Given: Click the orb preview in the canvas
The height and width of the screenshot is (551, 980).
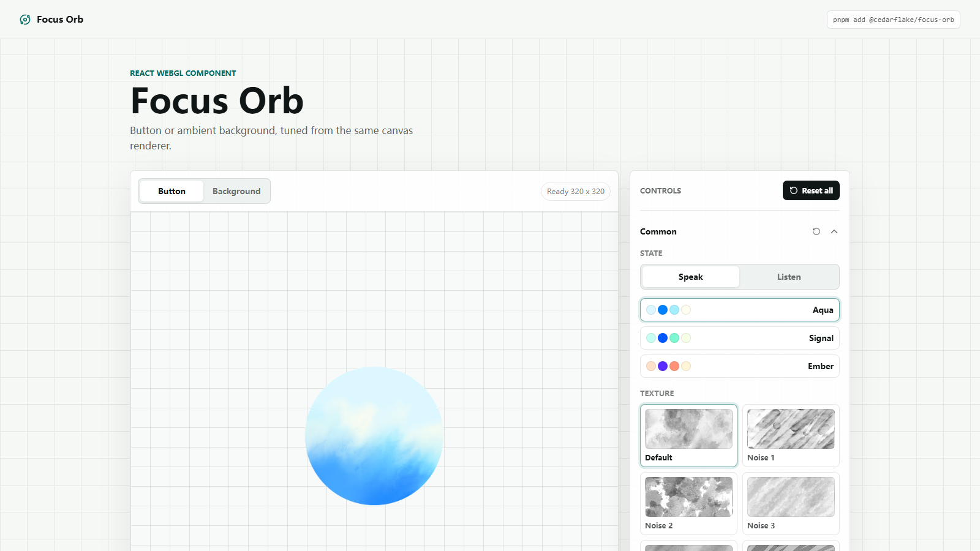Looking at the screenshot, I should point(374,436).
